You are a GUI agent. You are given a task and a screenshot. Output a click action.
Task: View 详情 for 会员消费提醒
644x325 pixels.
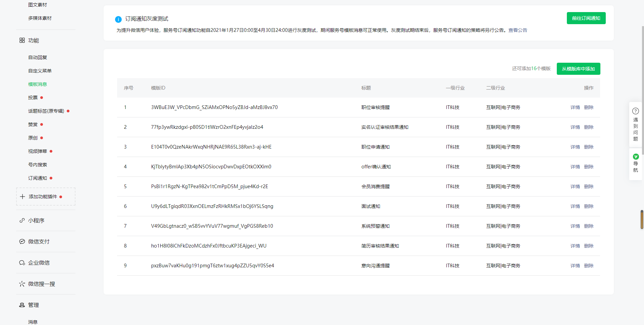pos(575,186)
